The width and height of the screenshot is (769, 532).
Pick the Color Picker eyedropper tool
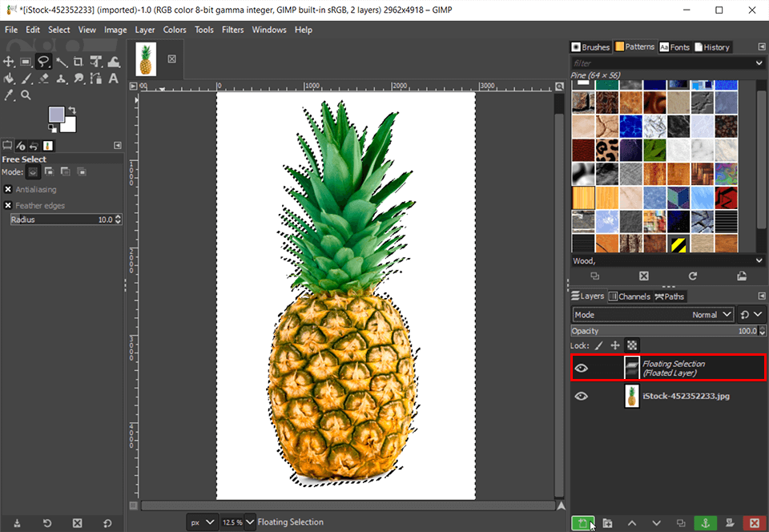point(9,95)
